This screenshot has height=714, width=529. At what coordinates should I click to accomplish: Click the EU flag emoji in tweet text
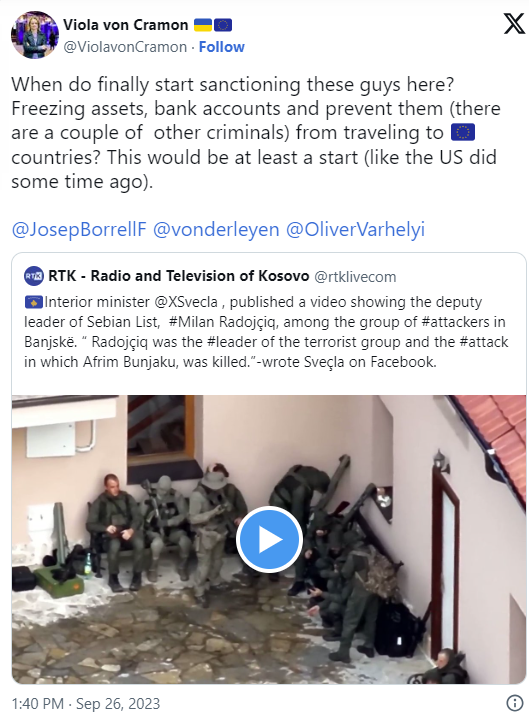(x=463, y=133)
